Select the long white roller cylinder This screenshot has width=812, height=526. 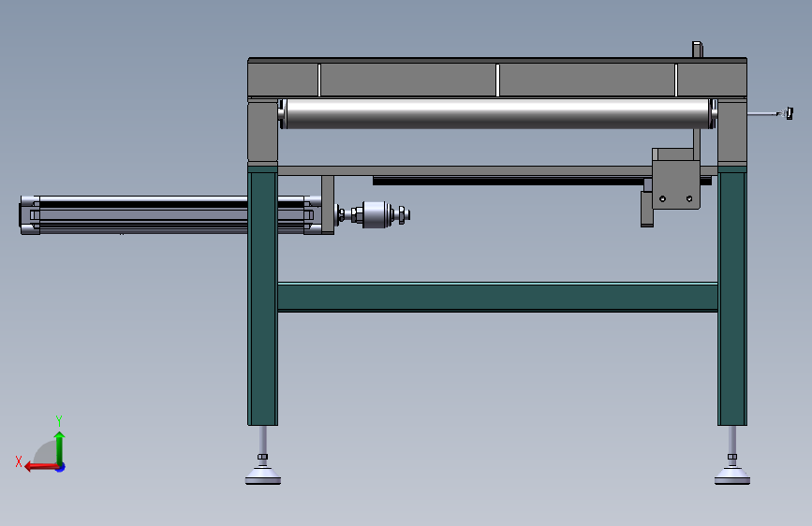click(497, 114)
